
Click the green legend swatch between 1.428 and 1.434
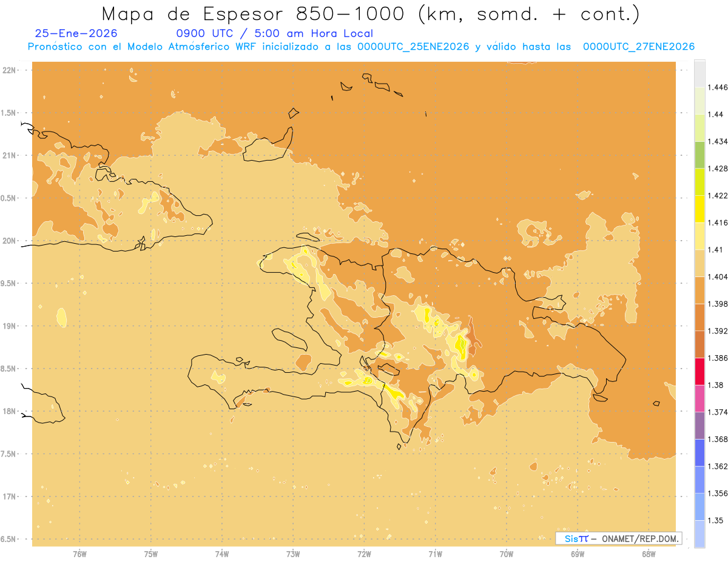click(699, 155)
